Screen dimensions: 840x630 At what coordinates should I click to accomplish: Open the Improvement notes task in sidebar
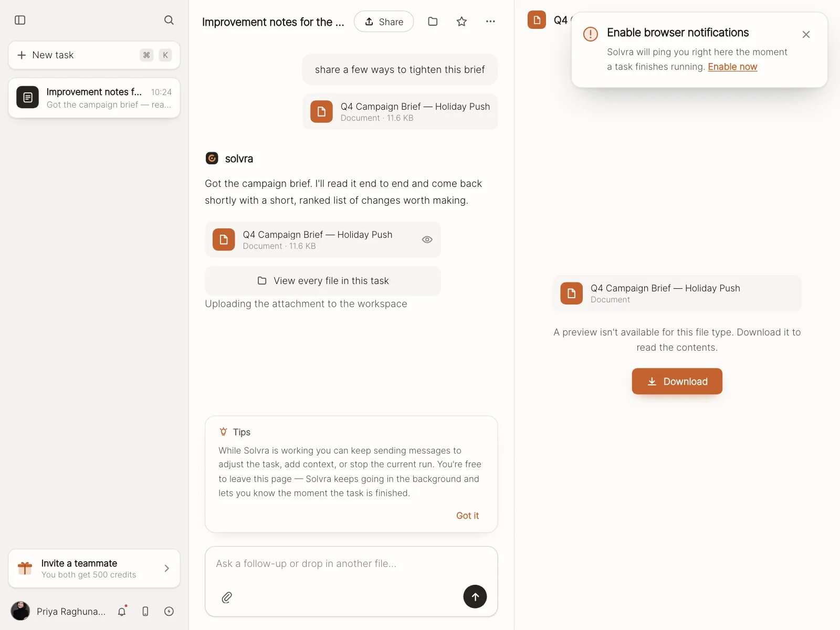click(x=94, y=98)
